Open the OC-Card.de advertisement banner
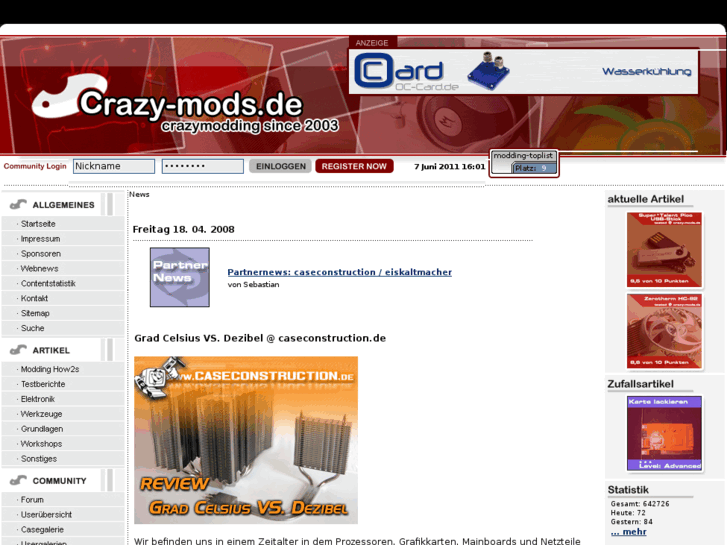The width and height of the screenshot is (727, 545). click(523, 71)
